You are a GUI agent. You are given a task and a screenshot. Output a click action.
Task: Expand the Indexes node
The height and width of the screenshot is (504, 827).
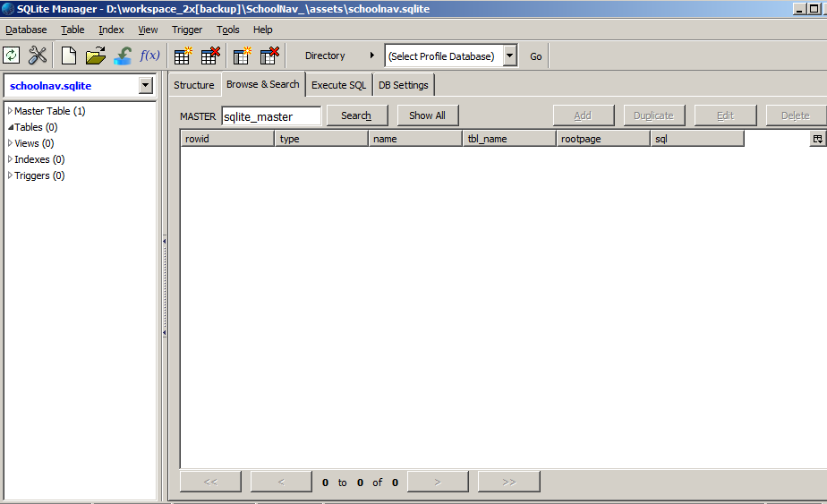pyautogui.click(x=10, y=159)
